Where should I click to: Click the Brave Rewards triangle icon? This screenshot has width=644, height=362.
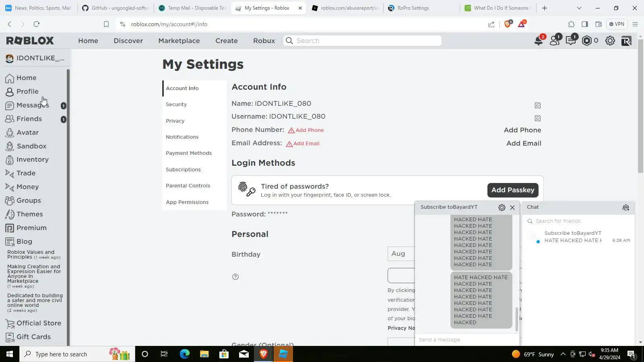522,24
